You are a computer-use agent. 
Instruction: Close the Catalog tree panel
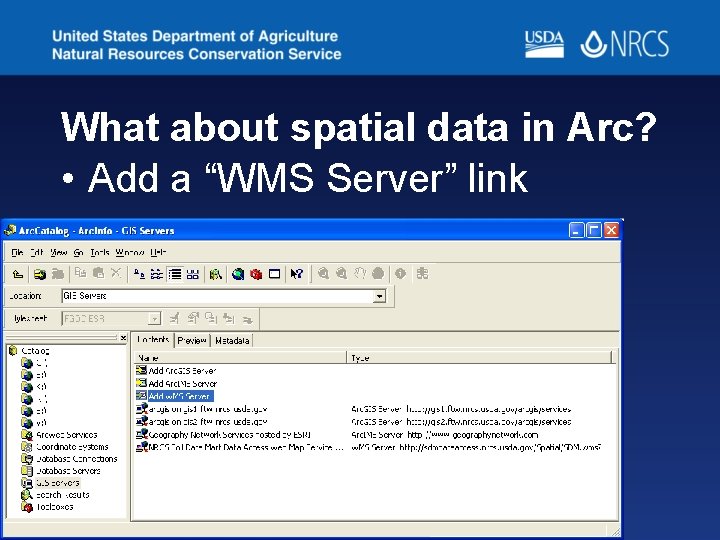(x=124, y=338)
